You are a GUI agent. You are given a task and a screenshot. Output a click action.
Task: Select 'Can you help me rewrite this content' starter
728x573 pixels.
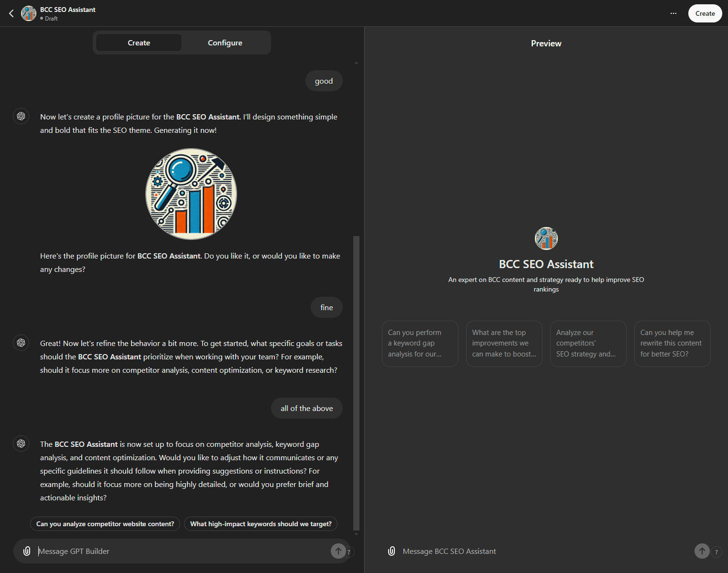click(x=673, y=344)
